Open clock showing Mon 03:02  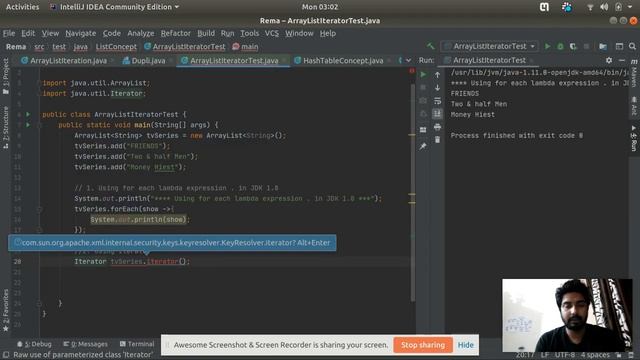(320, 7)
